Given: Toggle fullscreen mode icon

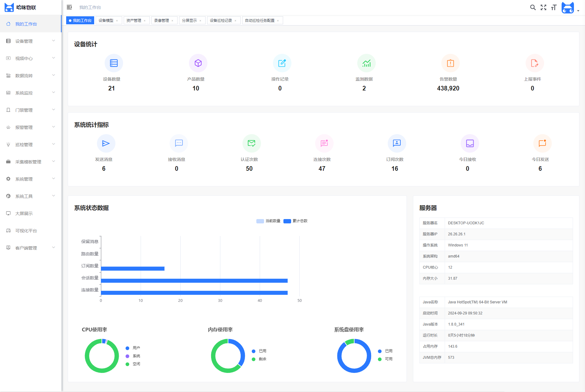Looking at the screenshot, I should point(543,7).
